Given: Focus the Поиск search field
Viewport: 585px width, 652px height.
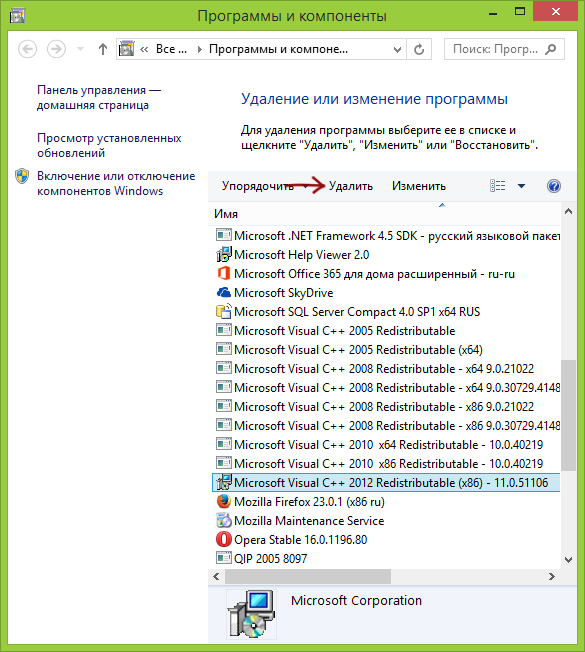Looking at the screenshot, I should (x=504, y=49).
